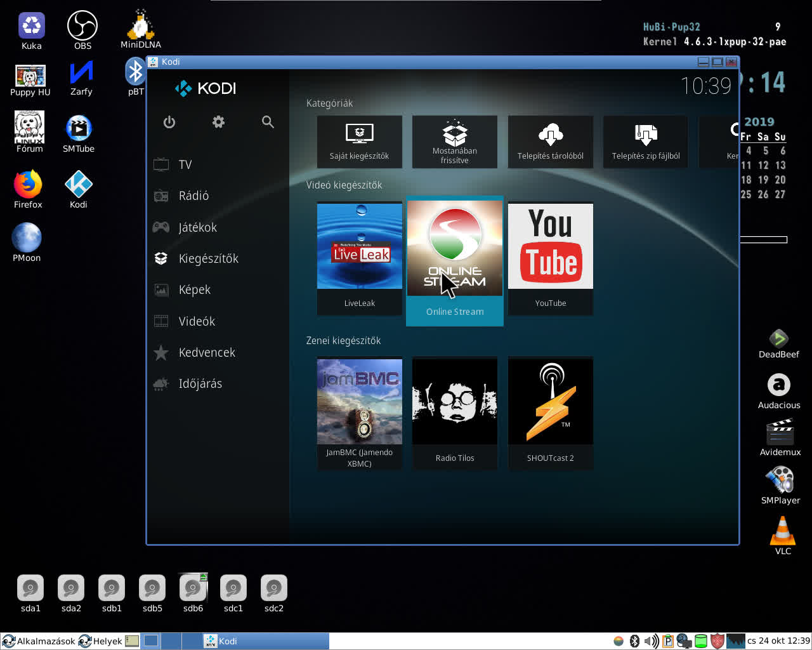The image size is (812, 650).
Task: Open pBT bluetooth desktop icon
Action: click(x=135, y=76)
